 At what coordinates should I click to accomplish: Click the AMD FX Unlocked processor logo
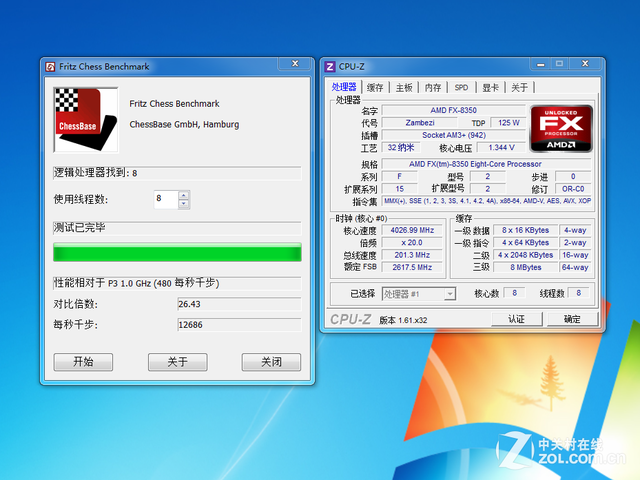(561, 129)
